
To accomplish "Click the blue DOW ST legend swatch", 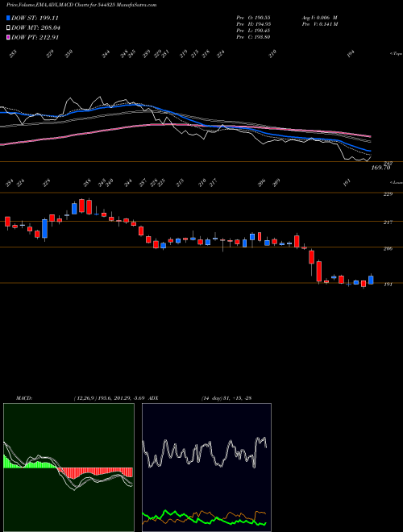I will click(x=9, y=18).
